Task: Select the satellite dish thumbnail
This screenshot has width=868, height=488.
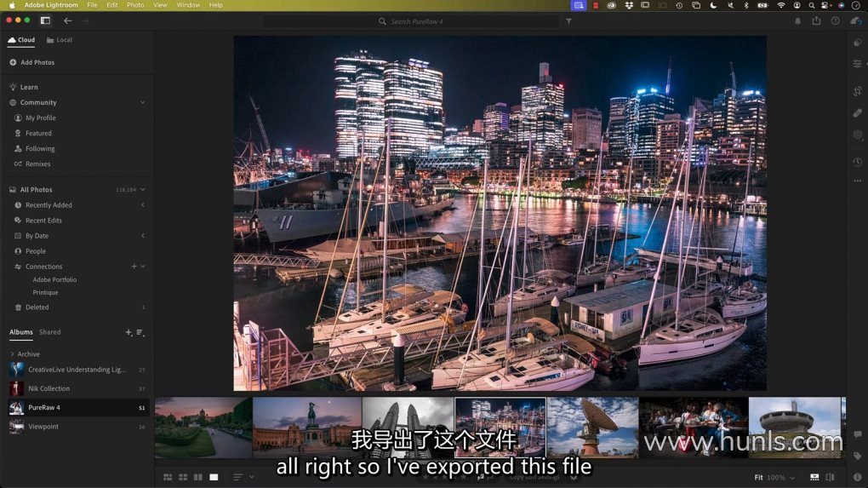Action: pyautogui.click(x=592, y=427)
